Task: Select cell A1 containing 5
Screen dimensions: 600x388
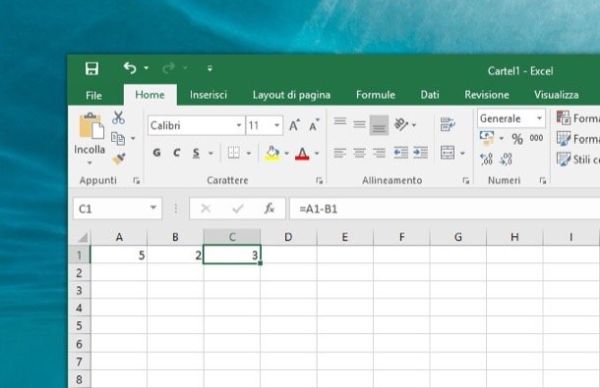Action: pos(119,255)
